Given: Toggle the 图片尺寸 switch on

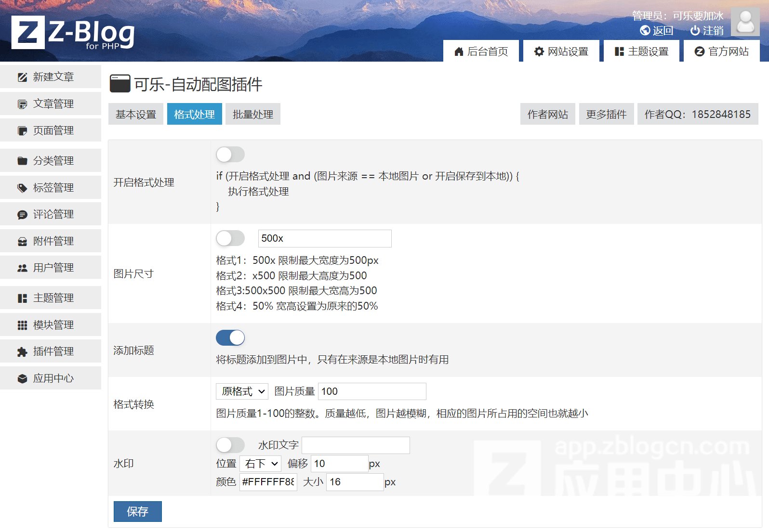Looking at the screenshot, I should click(230, 238).
